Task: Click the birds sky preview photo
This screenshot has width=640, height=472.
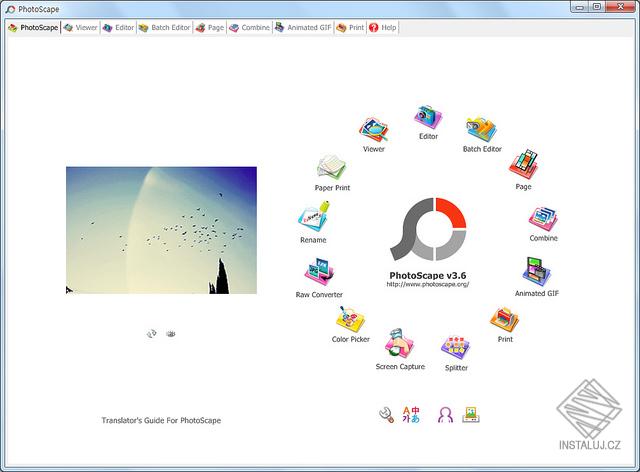Action: point(161,230)
